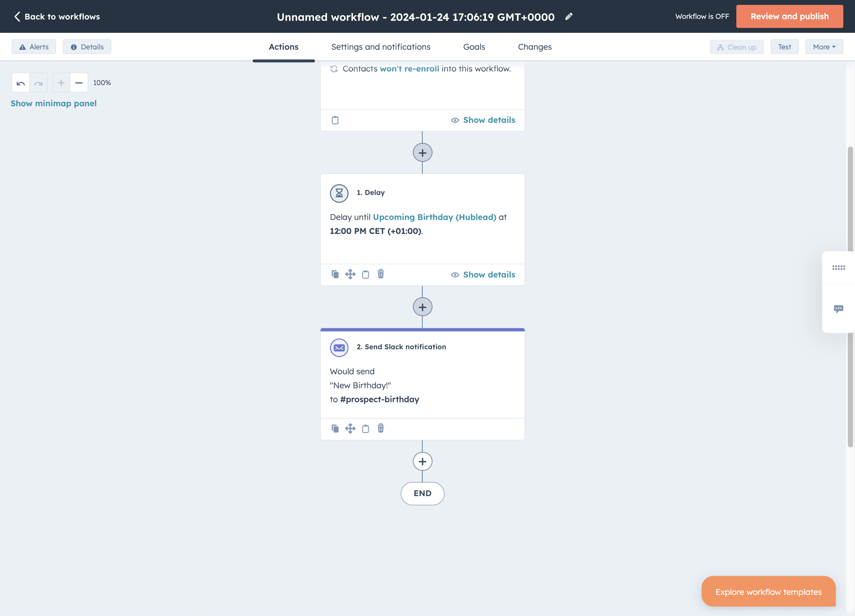Click move icon on Delay action

point(350,274)
